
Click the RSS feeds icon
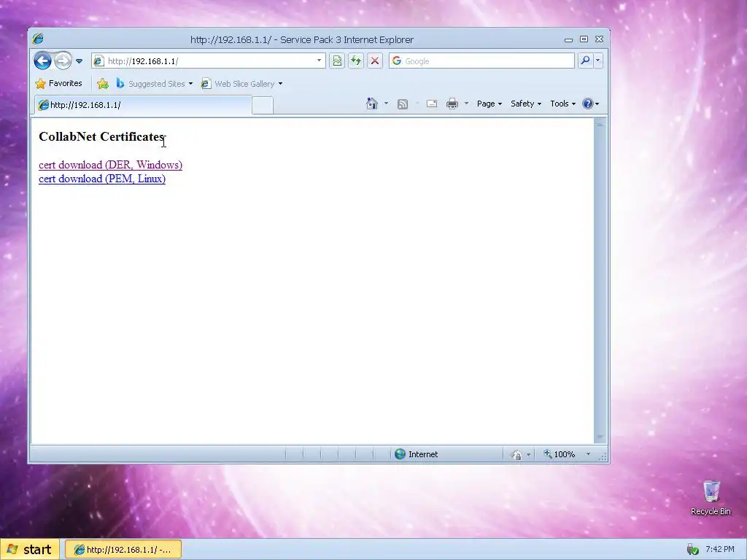pos(403,104)
